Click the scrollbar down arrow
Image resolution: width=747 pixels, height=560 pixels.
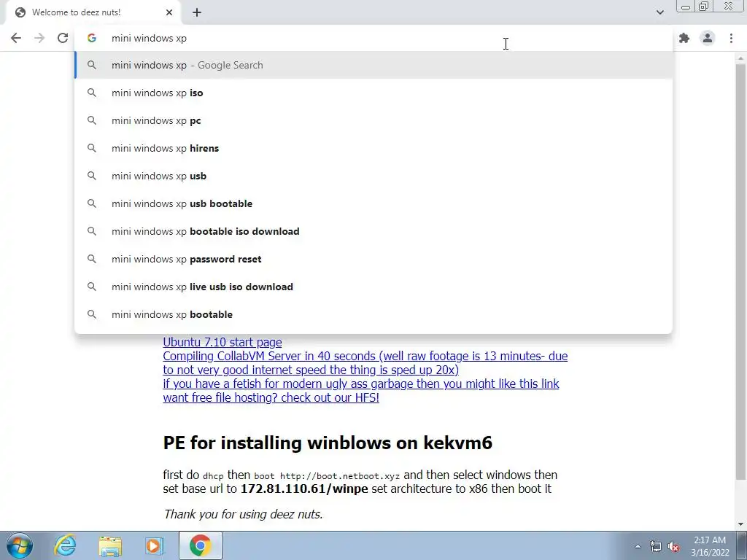click(740, 524)
